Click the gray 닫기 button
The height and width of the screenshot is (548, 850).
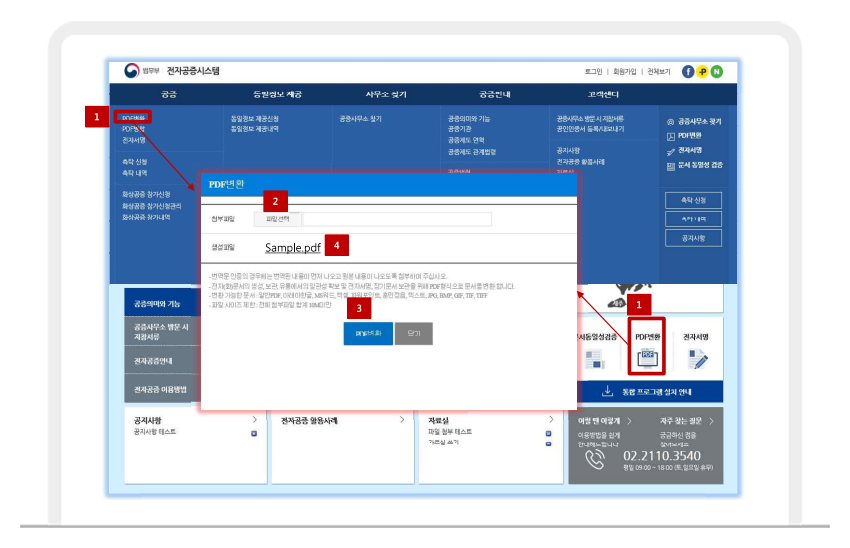(413, 334)
